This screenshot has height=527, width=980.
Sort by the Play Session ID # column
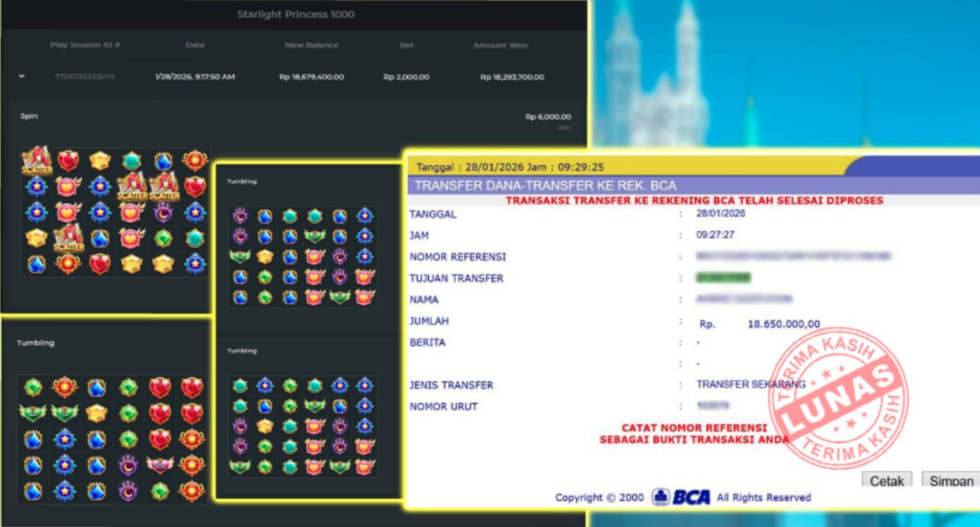click(85, 45)
